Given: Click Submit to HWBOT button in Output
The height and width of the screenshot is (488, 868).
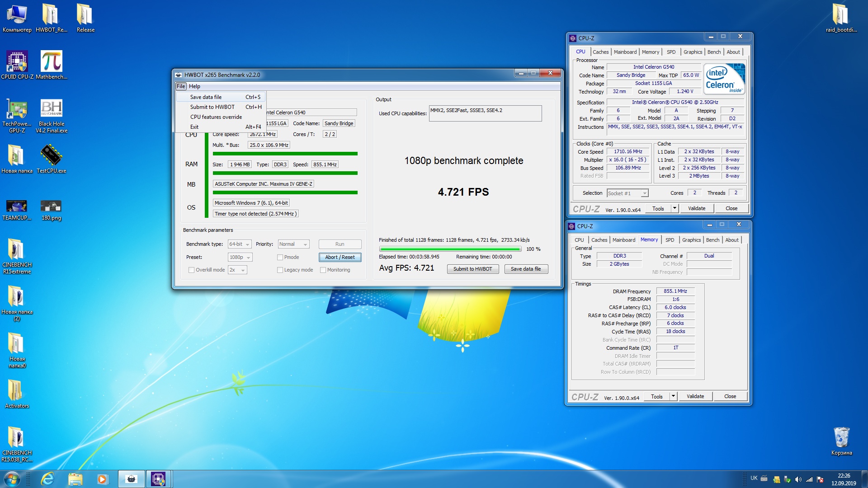Looking at the screenshot, I should coord(473,269).
